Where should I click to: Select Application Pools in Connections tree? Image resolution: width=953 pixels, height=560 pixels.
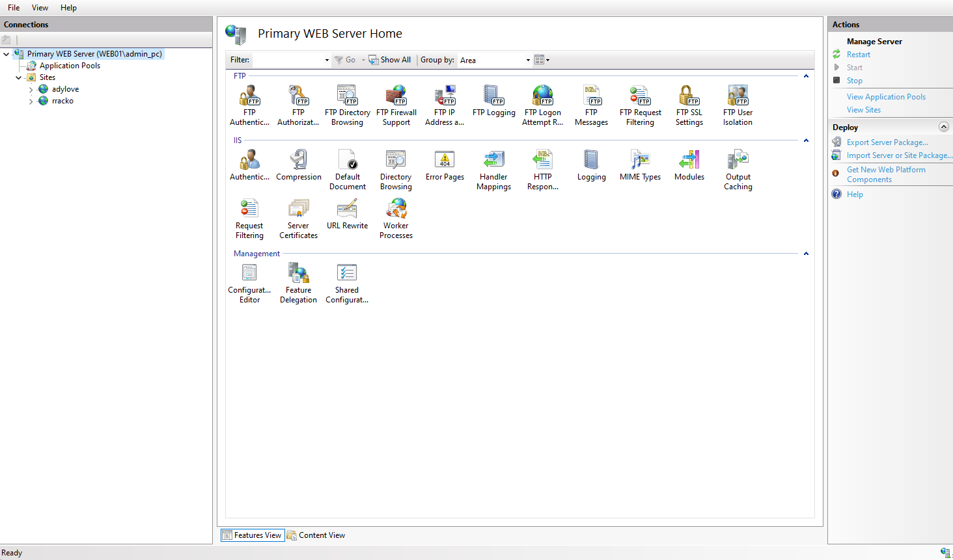point(70,66)
